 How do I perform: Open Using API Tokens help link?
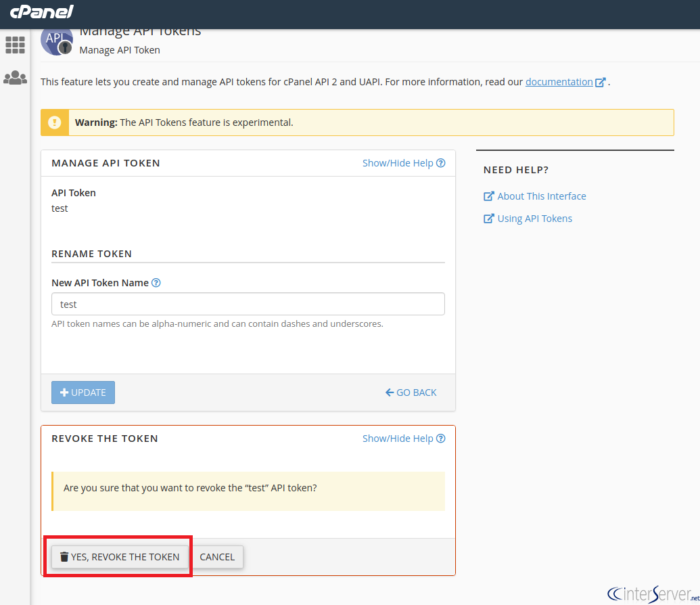point(528,219)
